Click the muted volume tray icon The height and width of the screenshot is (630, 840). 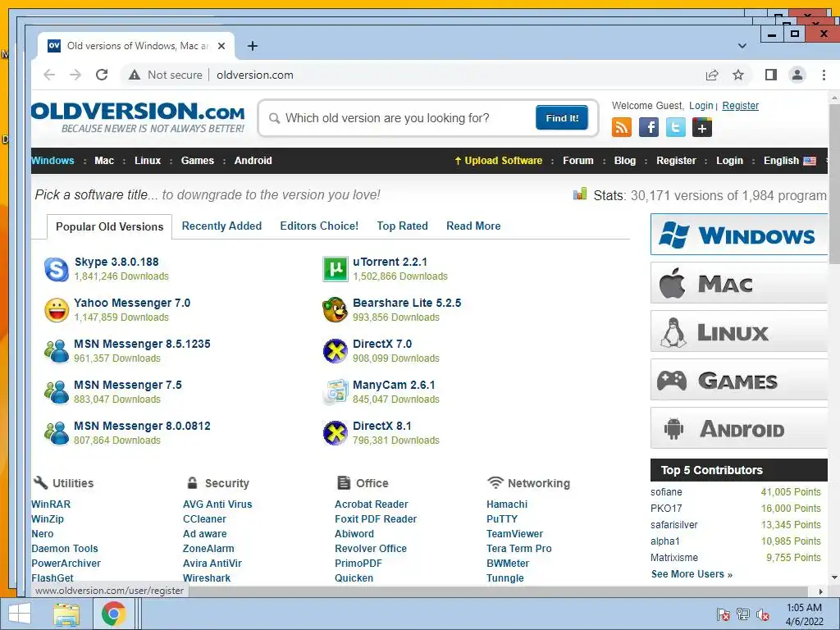click(763, 614)
